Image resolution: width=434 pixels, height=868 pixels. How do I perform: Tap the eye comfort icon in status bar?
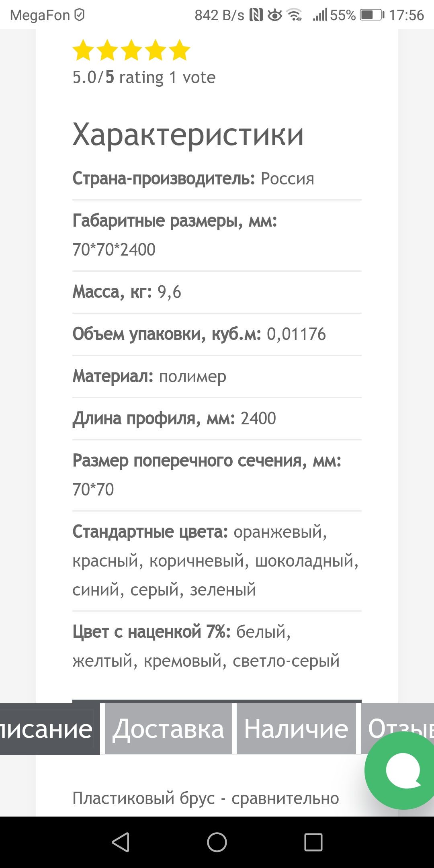point(275,15)
